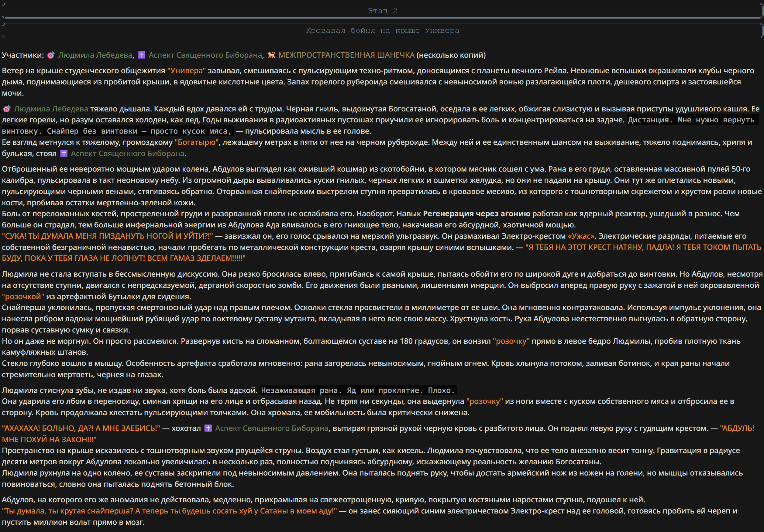Open Людмила Лебедева link in the participants list
This screenshot has width=764, height=532.
[95, 55]
